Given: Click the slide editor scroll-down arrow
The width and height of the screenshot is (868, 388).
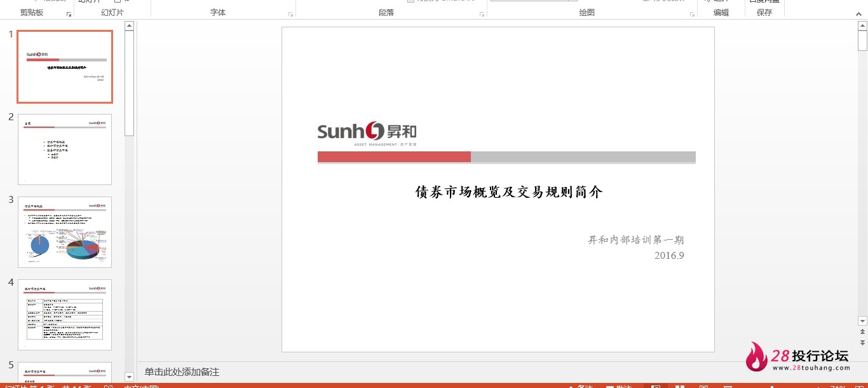Looking at the screenshot, I should pos(862,321).
